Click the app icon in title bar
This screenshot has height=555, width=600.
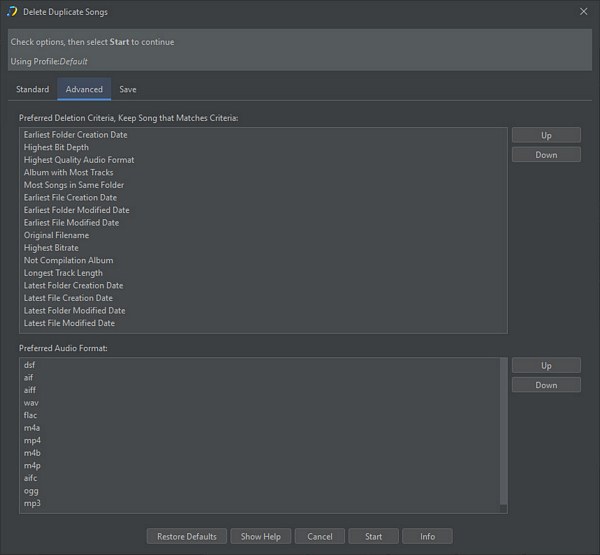point(12,12)
